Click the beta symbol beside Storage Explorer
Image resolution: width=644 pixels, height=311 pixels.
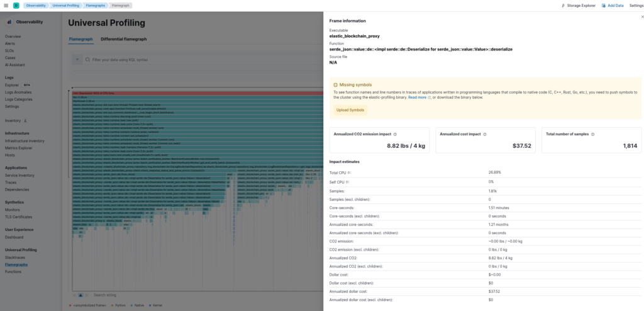click(x=563, y=6)
